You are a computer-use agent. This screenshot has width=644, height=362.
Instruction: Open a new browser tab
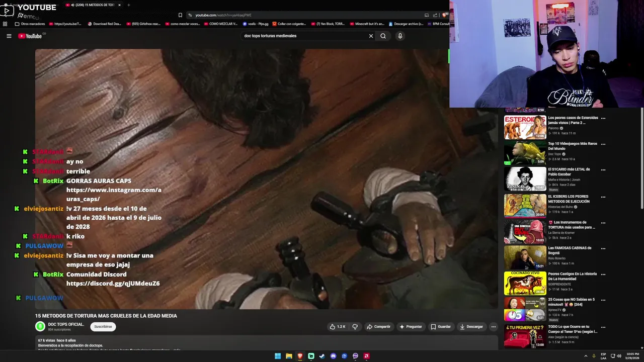(128, 5)
